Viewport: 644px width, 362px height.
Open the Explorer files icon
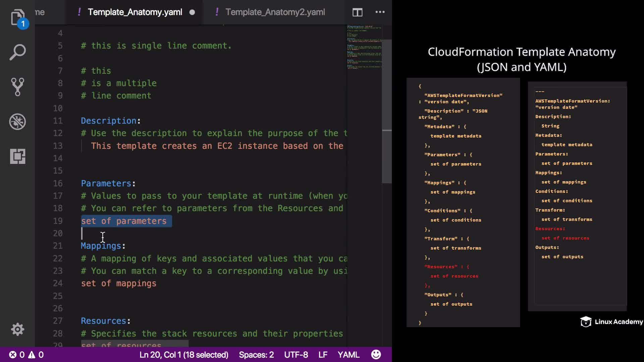[17, 17]
